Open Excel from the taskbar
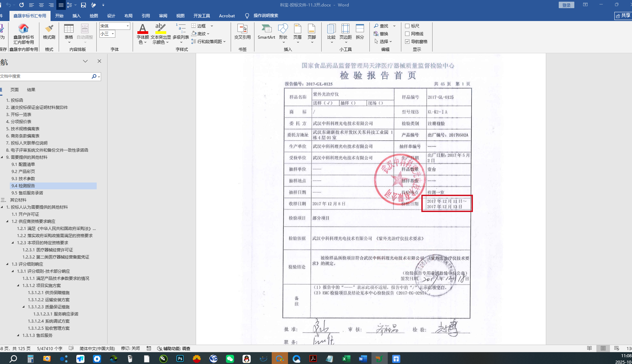The height and width of the screenshot is (364, 632). pos(346,359)
